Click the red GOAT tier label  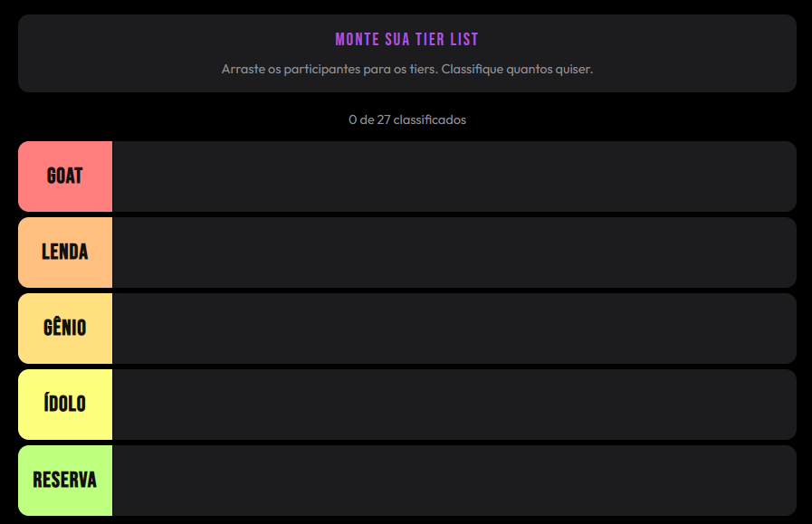tap(65, 176)
